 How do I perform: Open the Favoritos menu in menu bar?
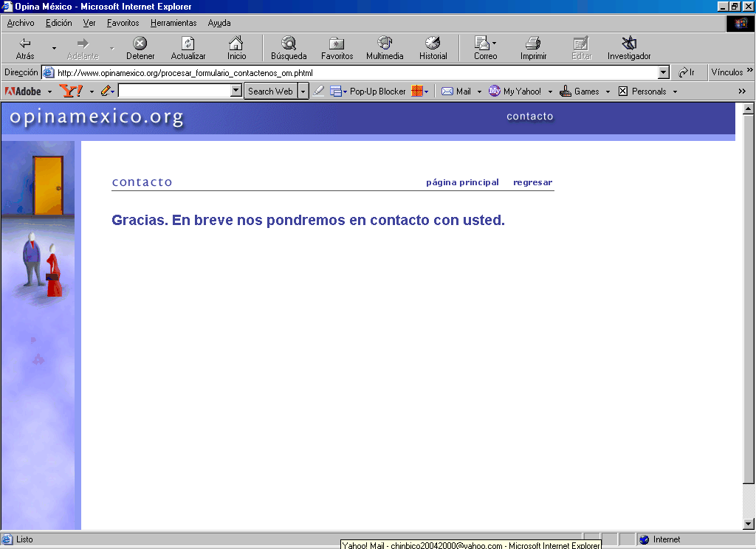123,23
